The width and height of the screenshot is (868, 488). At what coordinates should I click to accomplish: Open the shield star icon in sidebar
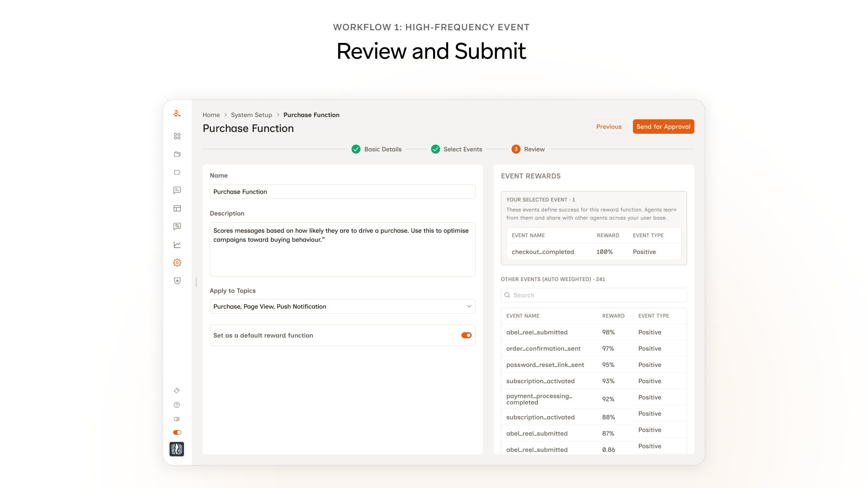[x=177, y=281]
